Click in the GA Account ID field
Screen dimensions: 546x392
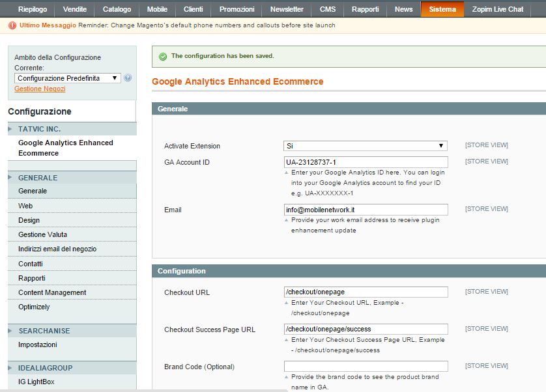click(366, 162)
